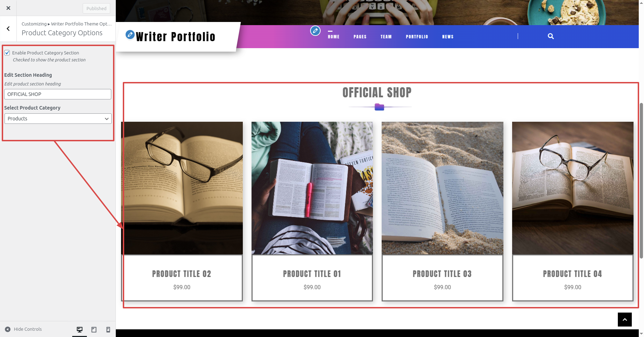Open the PORTFOLIO menu item

[x=417, y=37]
